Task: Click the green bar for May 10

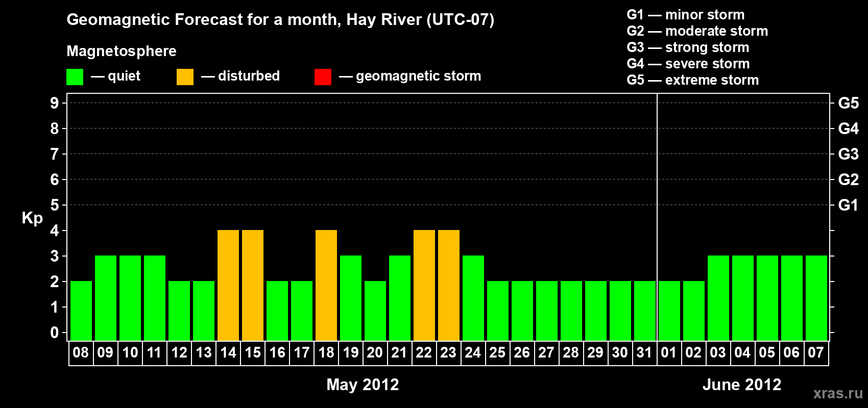Action: coord(130,298)
